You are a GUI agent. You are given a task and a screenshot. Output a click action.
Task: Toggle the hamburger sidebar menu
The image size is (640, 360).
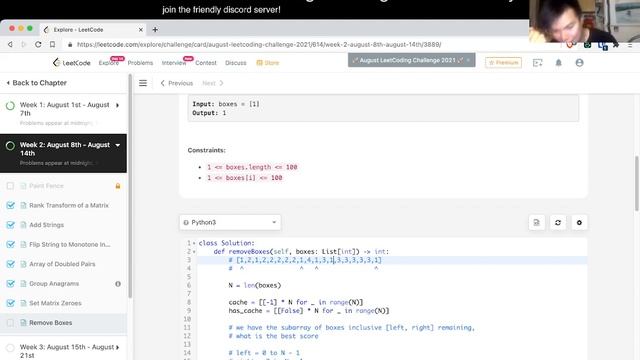pyautogui.click(x=143, y=83)
